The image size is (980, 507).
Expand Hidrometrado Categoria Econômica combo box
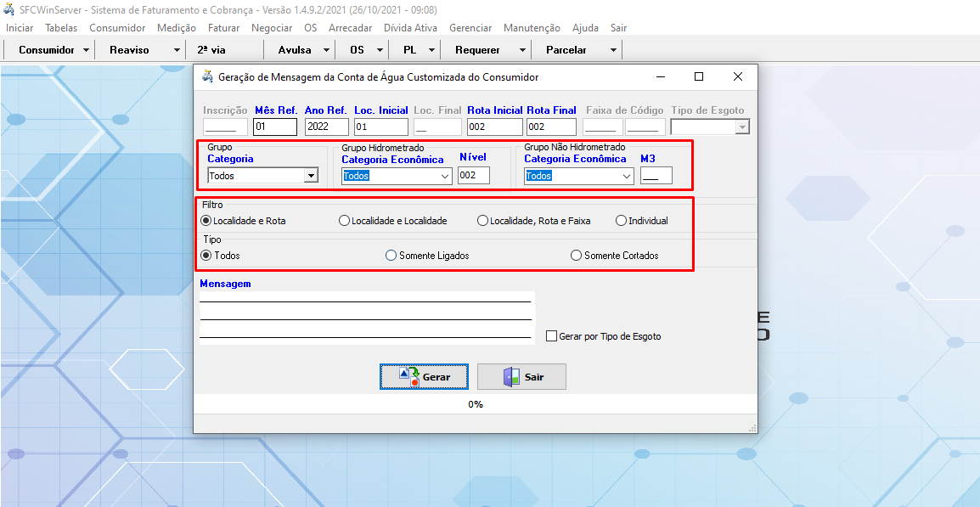445,176
